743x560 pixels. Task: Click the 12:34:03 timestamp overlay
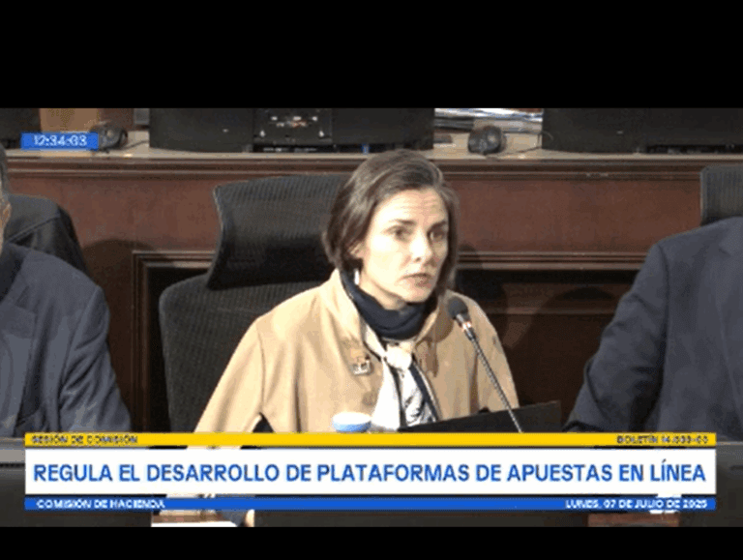[x=59, y=140]
